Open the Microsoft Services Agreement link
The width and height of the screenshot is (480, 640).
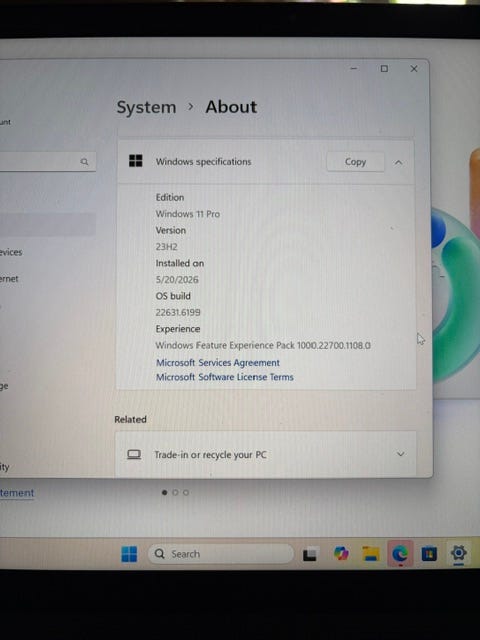tap(218, 363)
